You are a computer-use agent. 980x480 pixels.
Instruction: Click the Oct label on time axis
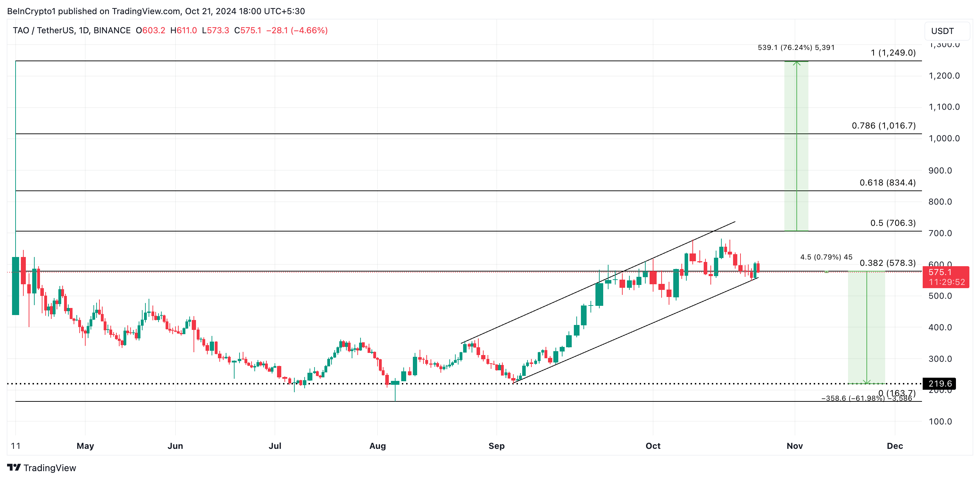653,446
